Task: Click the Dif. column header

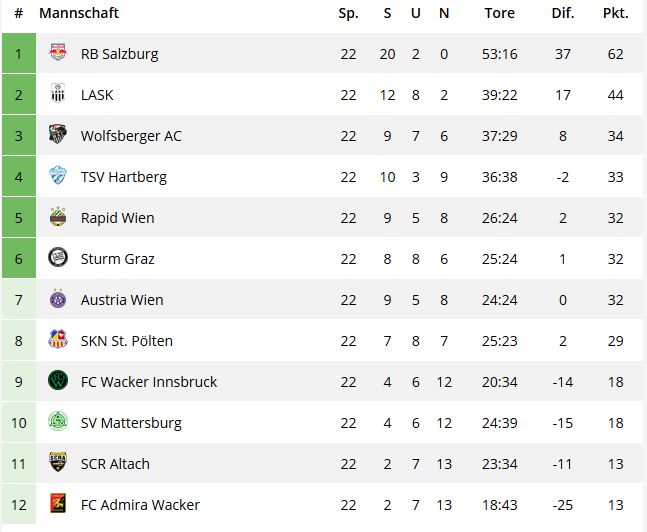Action: 563,13
